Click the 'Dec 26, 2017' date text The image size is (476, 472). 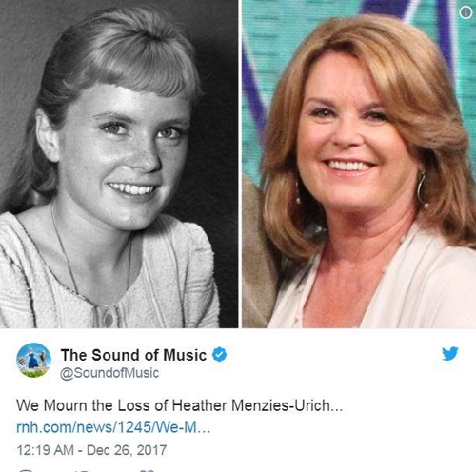pos(127,450)
